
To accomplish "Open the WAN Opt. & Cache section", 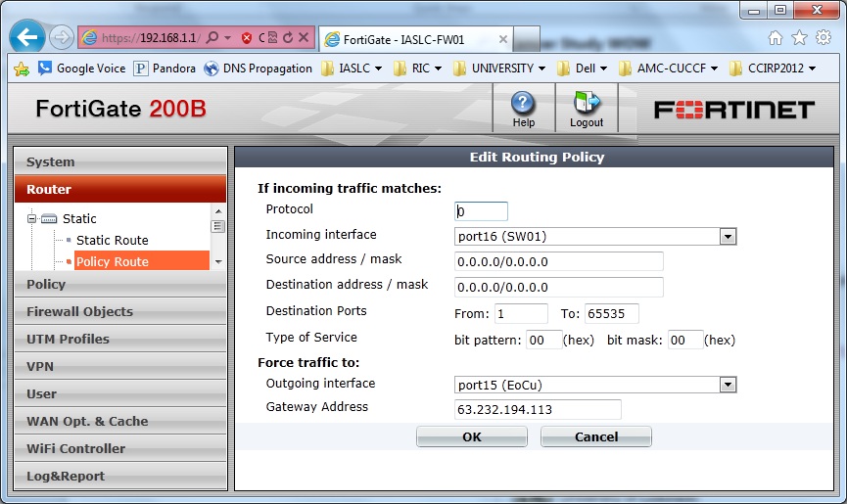I will [119, 421].
